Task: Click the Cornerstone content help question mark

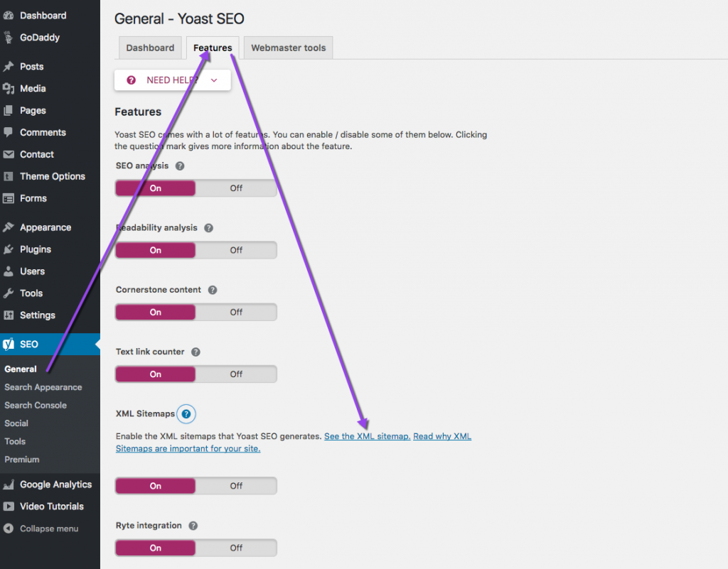Action: pyautogui.click(x=213, y=290)
